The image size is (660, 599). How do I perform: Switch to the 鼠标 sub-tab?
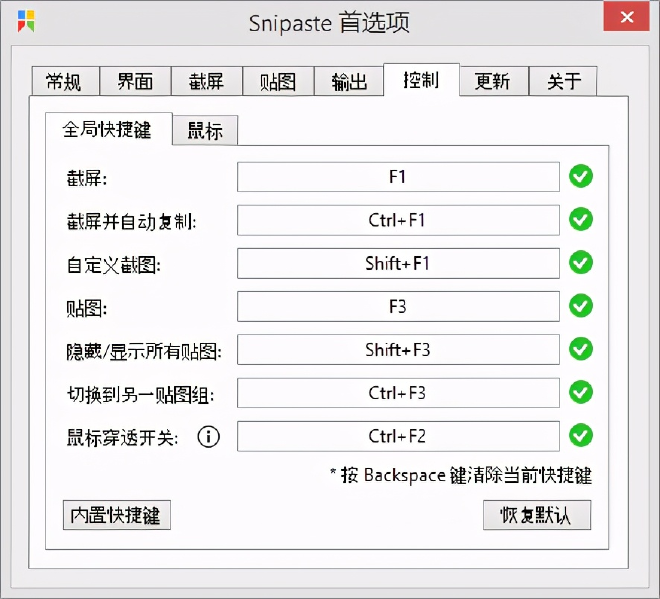tap(205, 130)
